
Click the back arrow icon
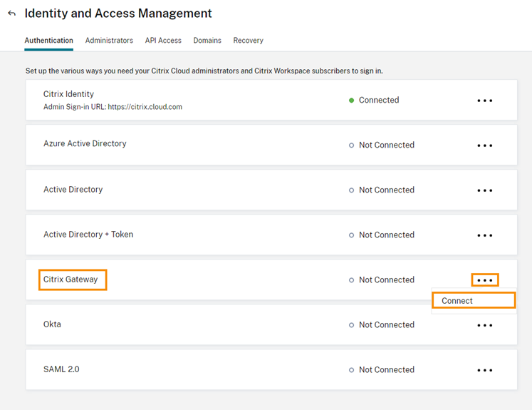[11, 14]
